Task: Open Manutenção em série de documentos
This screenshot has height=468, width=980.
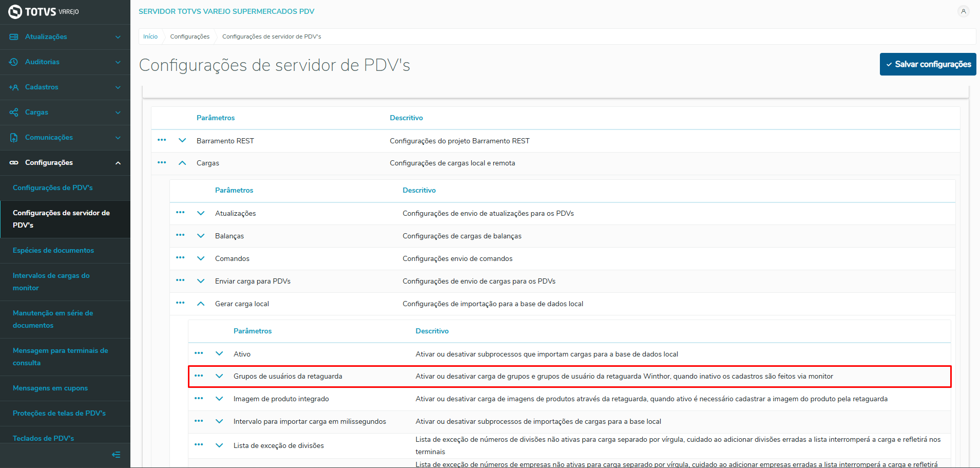Action: (65, 320)
